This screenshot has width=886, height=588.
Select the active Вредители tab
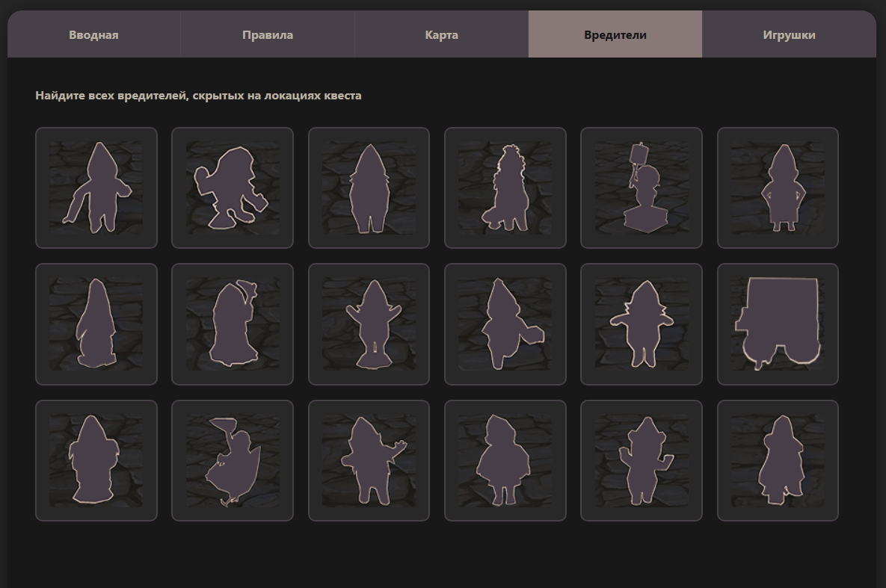click(615, 35)
